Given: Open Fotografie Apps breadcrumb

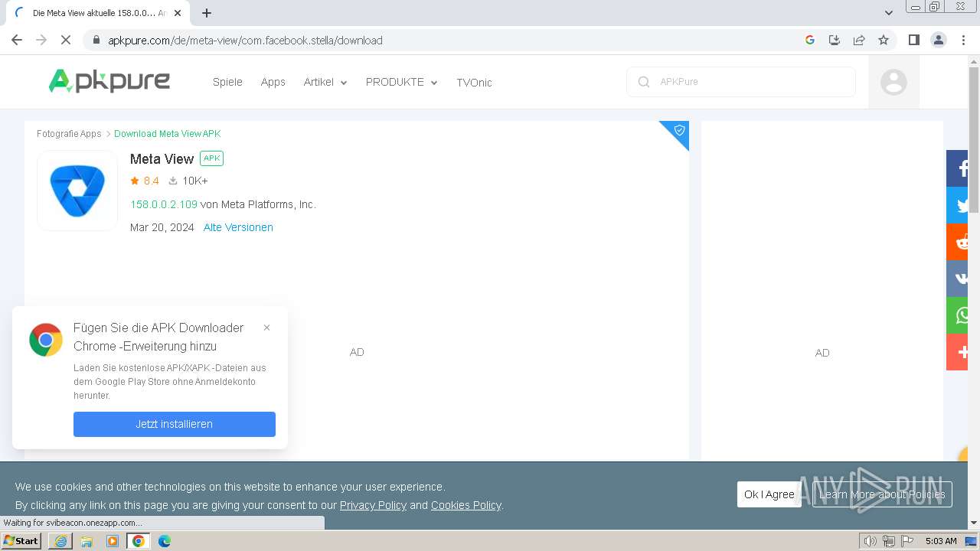Looking at the screenshot, I should 69,134.
